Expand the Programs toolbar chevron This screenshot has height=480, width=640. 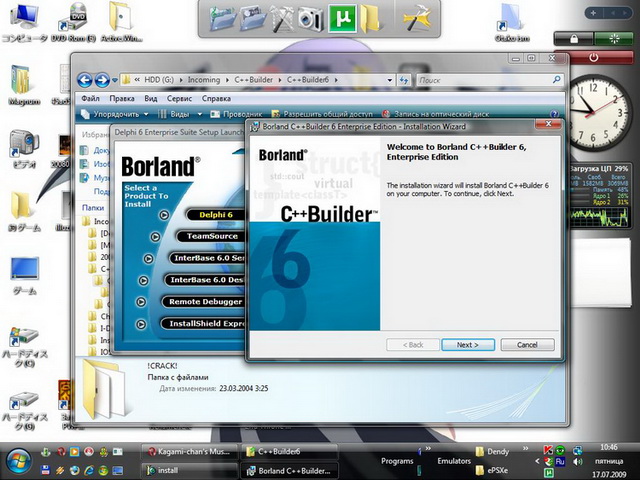(x=428, y=449)
